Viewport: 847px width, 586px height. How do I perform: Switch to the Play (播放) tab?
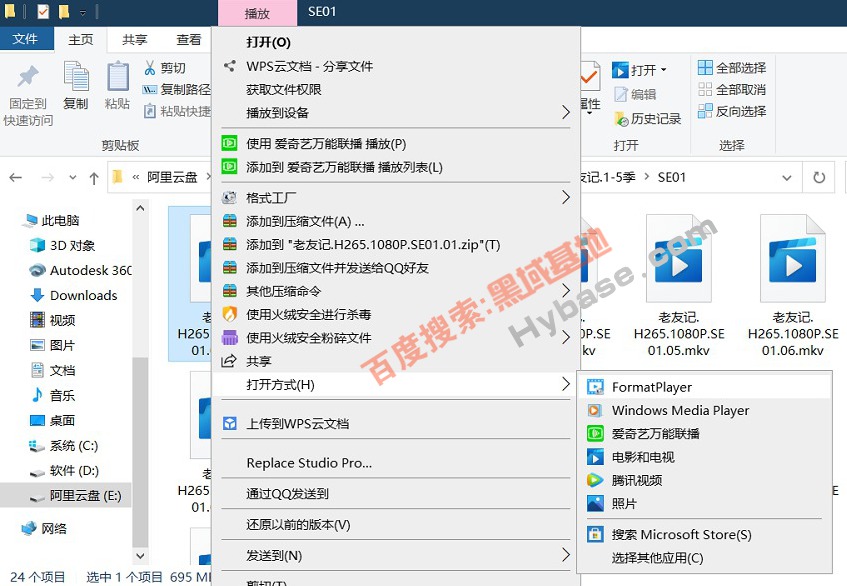[257, 13]
